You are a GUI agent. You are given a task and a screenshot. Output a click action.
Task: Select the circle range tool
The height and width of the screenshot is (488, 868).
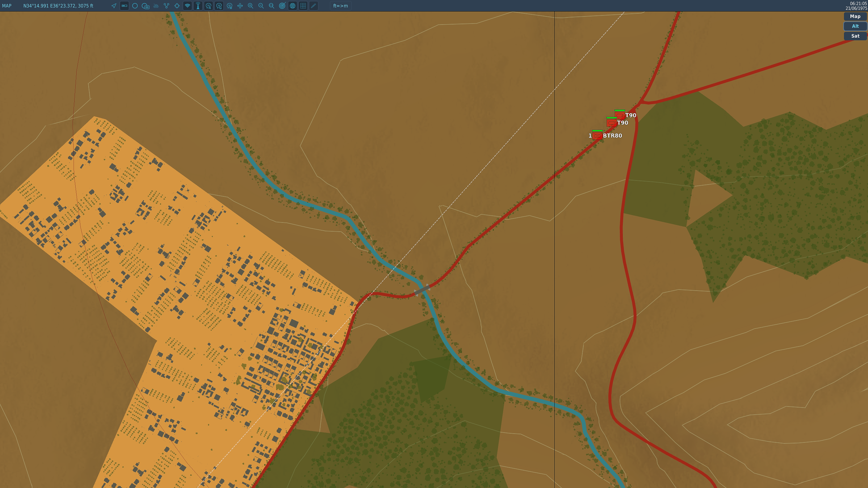(x=135, y=6)
